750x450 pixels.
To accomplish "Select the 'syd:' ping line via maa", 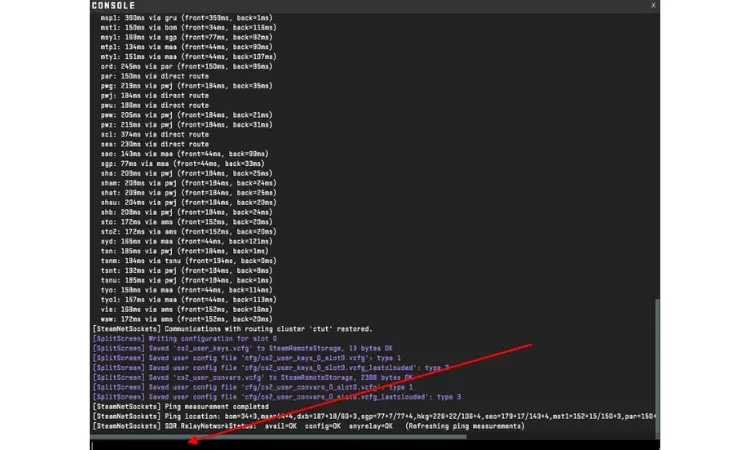I will point(187,241).
